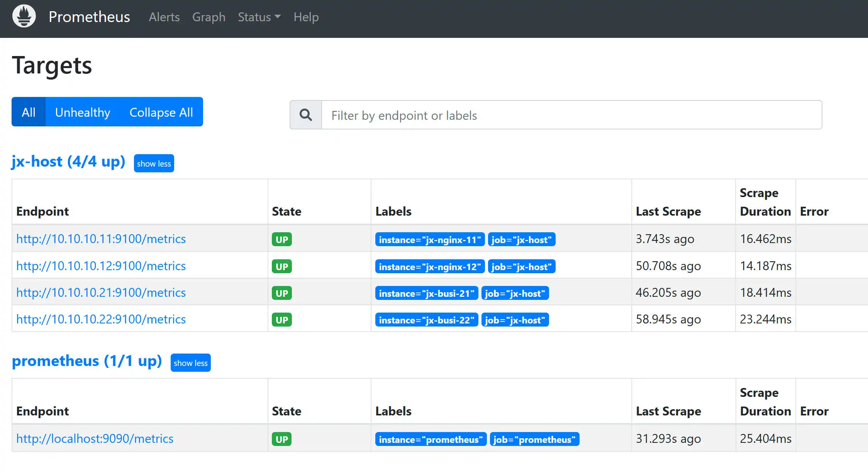This screenshot has height=473, width=868.
Task: Select scrape duration 18.414ms
Action: [766, 293]
